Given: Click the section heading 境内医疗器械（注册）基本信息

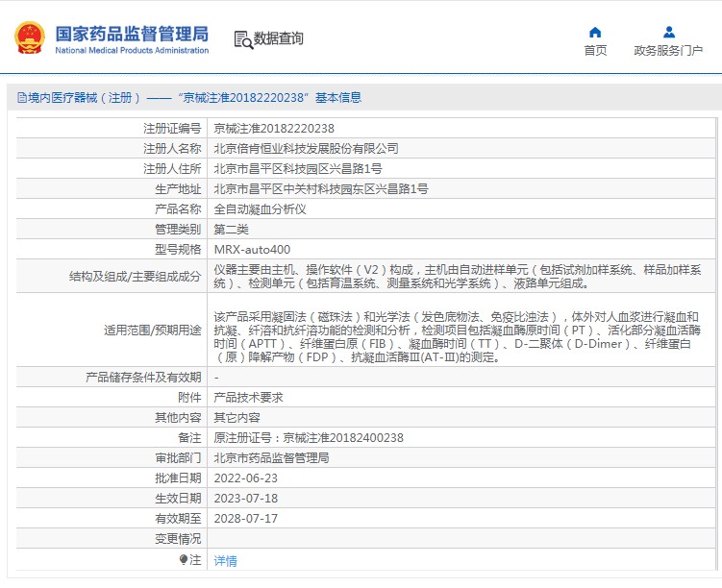Looking at the screenshot, I should [189, 98].
